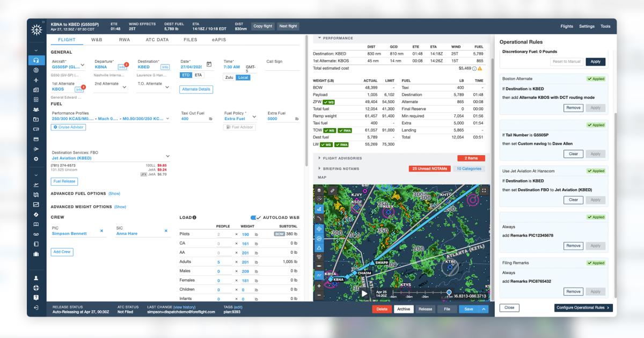Switch time display to Zulu
Viewport: 644px width, 338px height.
[229, 77]
